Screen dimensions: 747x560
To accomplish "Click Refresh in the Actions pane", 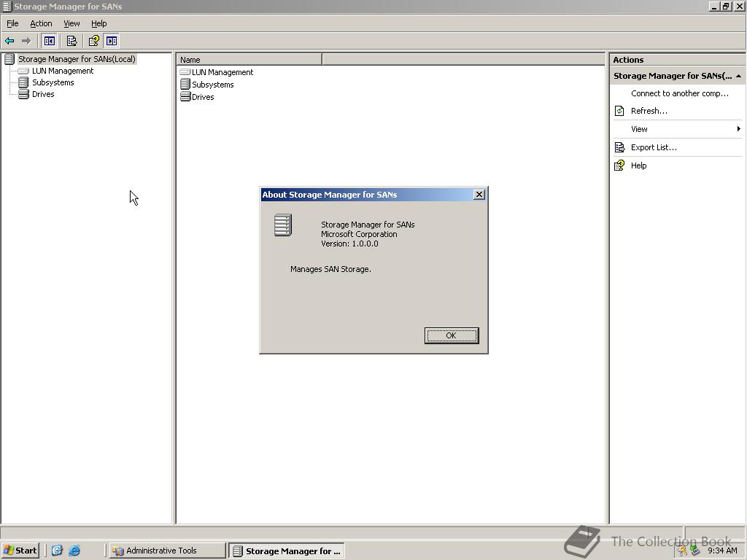I will [649, 111].
